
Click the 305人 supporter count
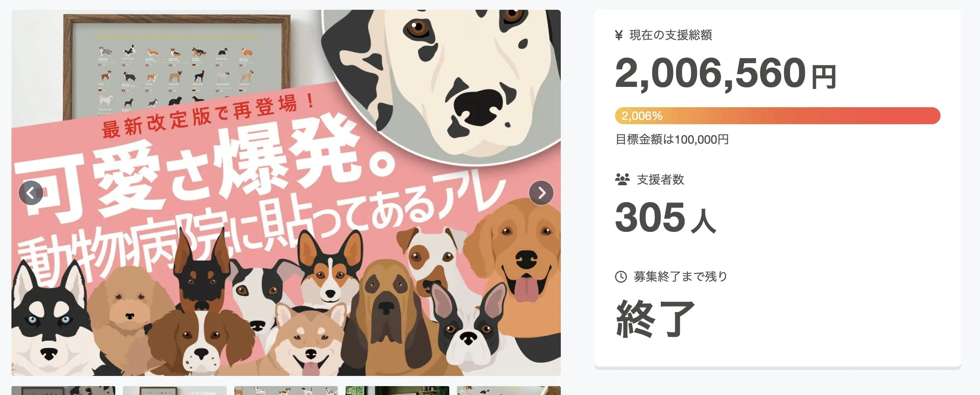(x=665, y=218)
